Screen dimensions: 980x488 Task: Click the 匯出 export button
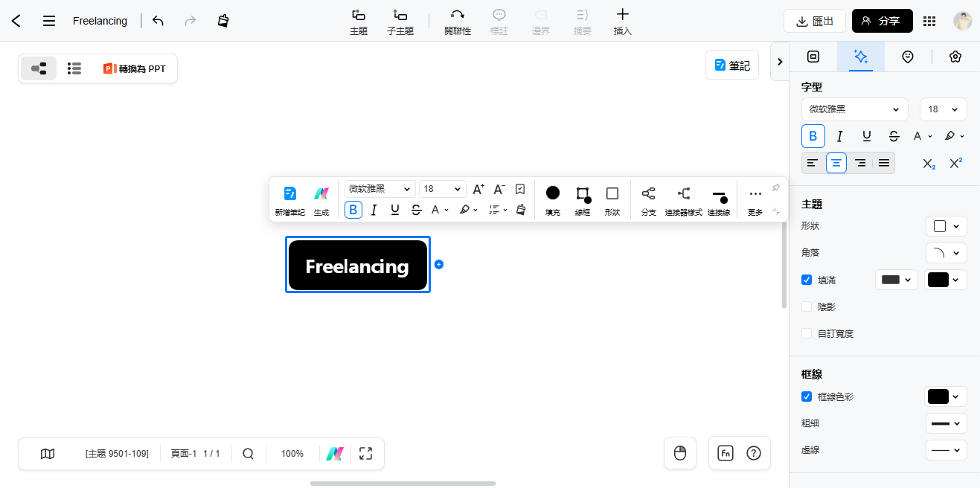(x=814, y=21)
